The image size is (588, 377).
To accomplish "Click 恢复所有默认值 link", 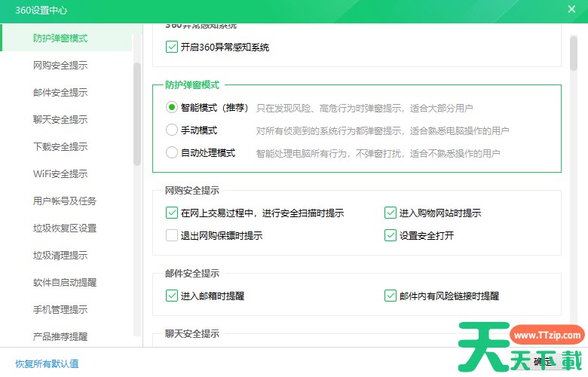I will [47, 363].
